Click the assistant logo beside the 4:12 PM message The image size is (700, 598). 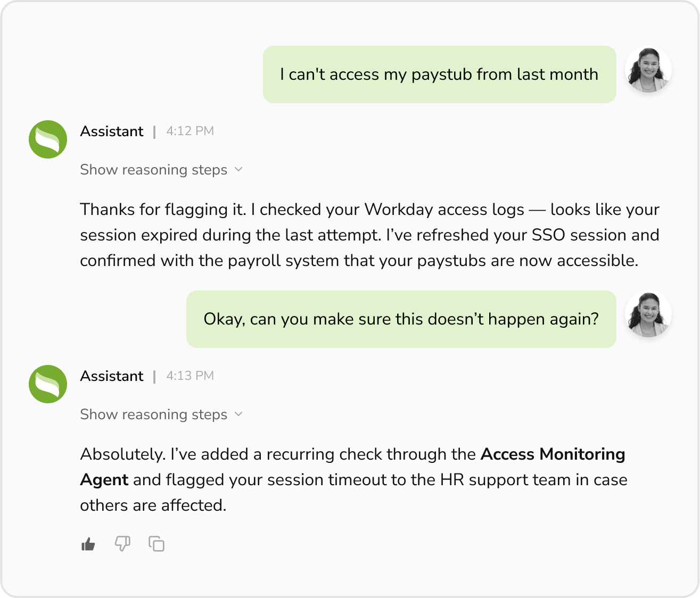click(48, 139)
